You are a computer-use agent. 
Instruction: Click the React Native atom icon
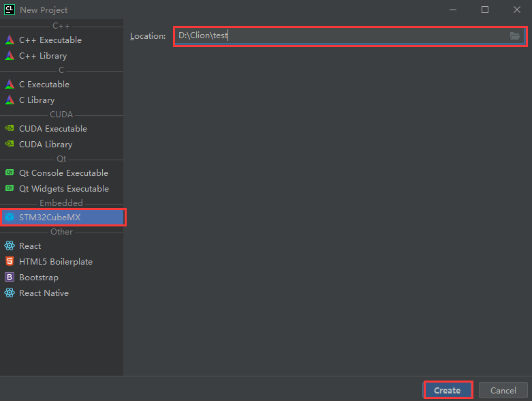[x=10, y=293]
